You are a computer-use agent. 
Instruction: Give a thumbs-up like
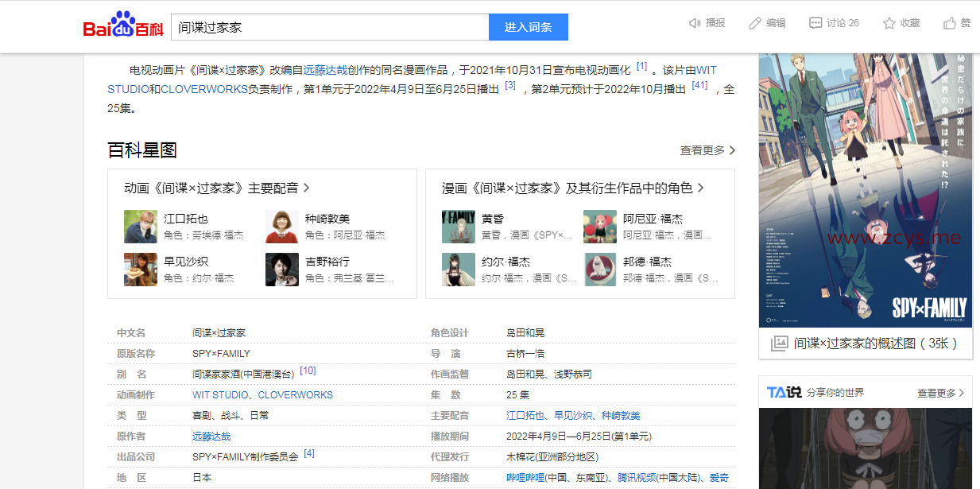(x=950, y=23)
